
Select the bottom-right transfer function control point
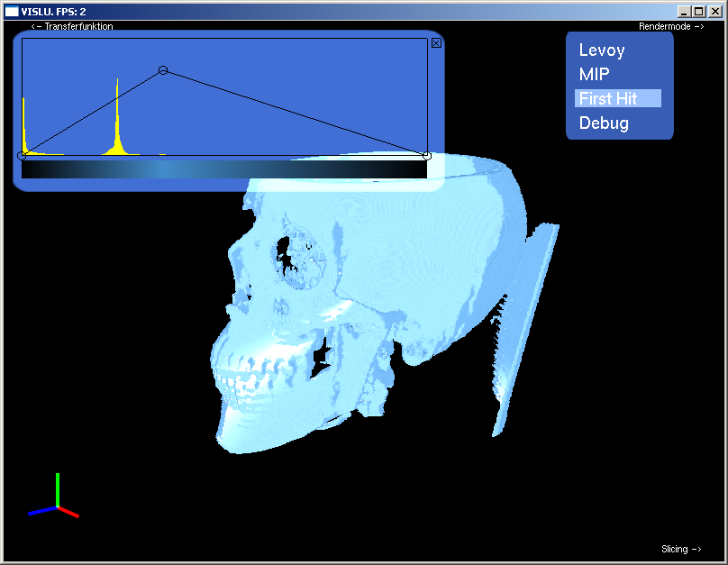pos(427,156)
